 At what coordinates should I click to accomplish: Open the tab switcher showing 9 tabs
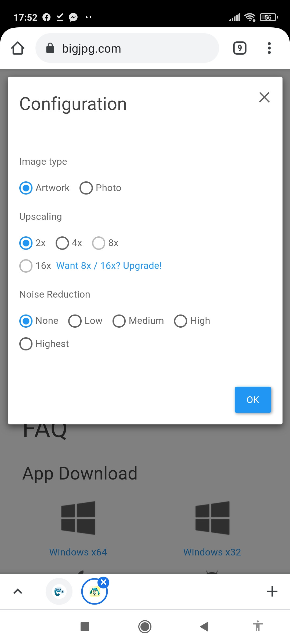point(240,48)
